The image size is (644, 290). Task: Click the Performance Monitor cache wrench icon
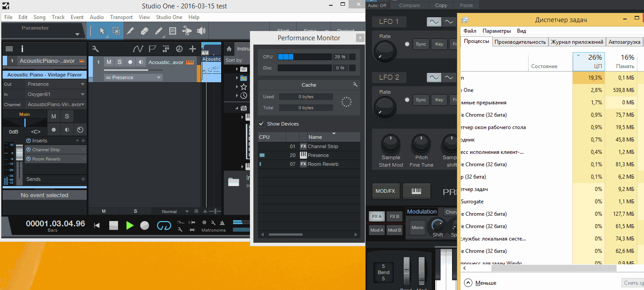[355, 84]
